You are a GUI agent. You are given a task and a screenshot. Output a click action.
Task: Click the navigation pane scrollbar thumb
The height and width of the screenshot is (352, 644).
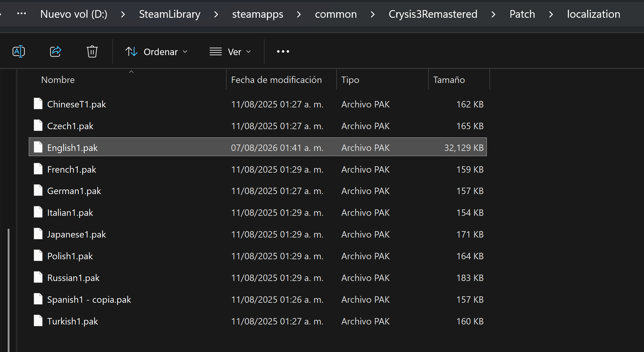[9, 290]
